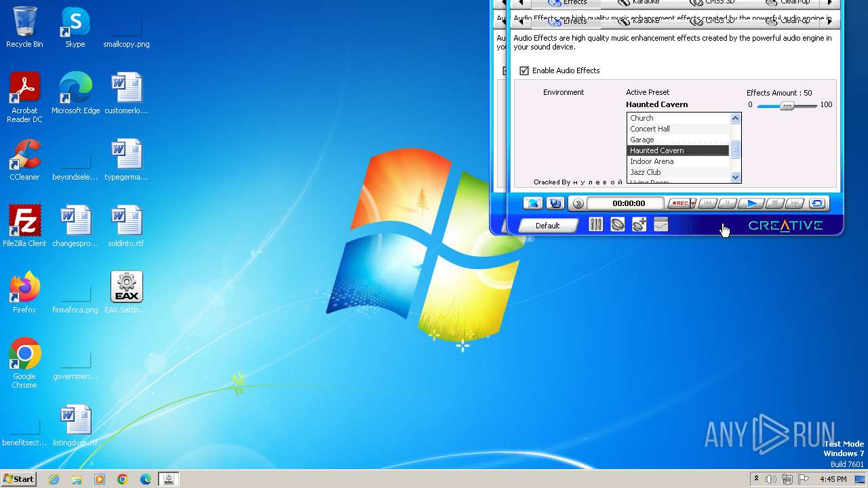Select the changespro... Word document
Screen dimensions: 868x488
click(75, 226)
